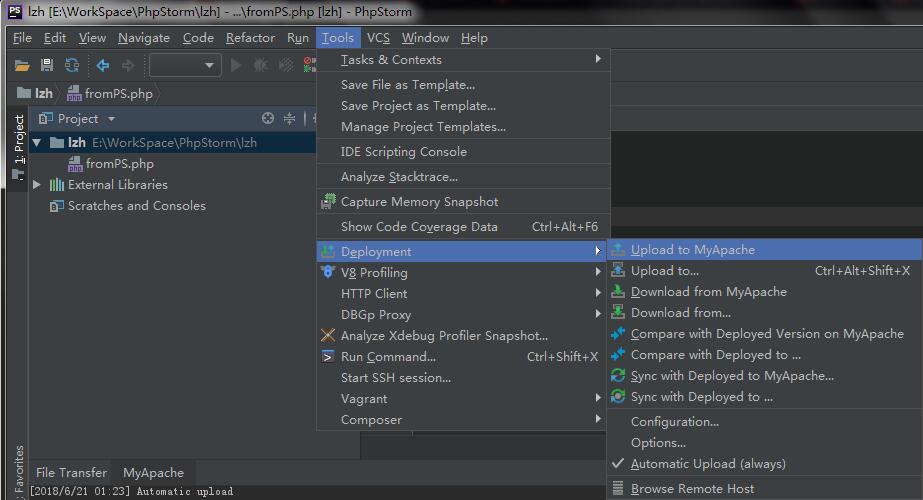Click the lzh folder icon in breadcrumb
The width and height of the screenshot is (923, 500).
point(24,93)
